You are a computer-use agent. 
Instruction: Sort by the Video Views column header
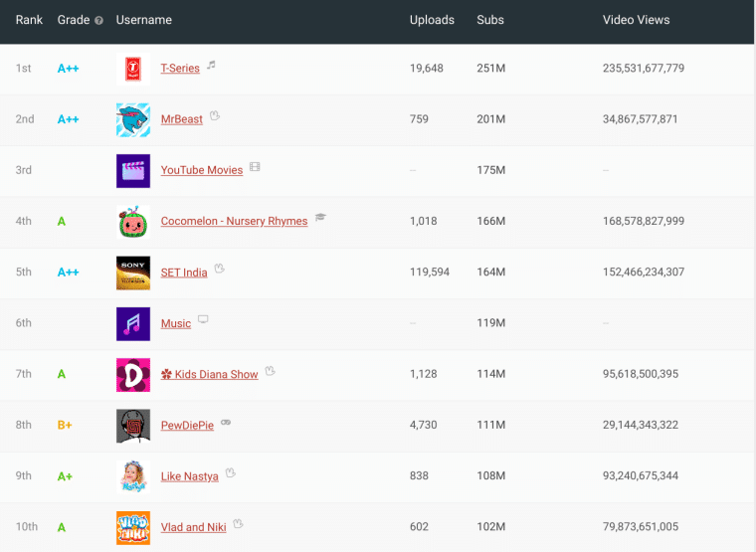click(x=636, y=20)
